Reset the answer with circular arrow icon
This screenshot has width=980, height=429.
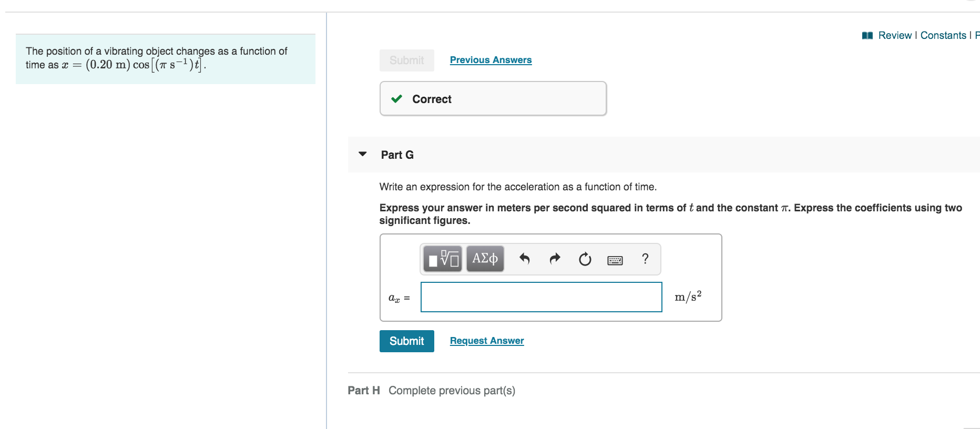pyautogui.click(x=585, y=259)
